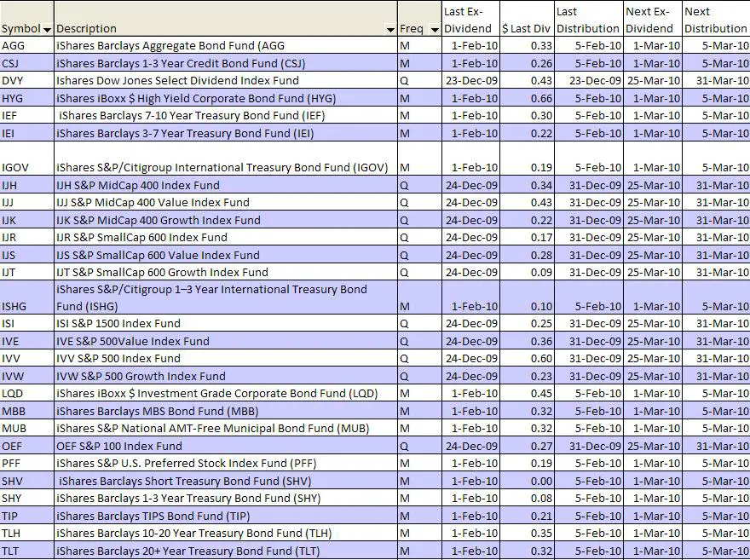Open the Freq column filter dropdown
This screenshot has height=560, width=750.
click(x=435, y=30)
